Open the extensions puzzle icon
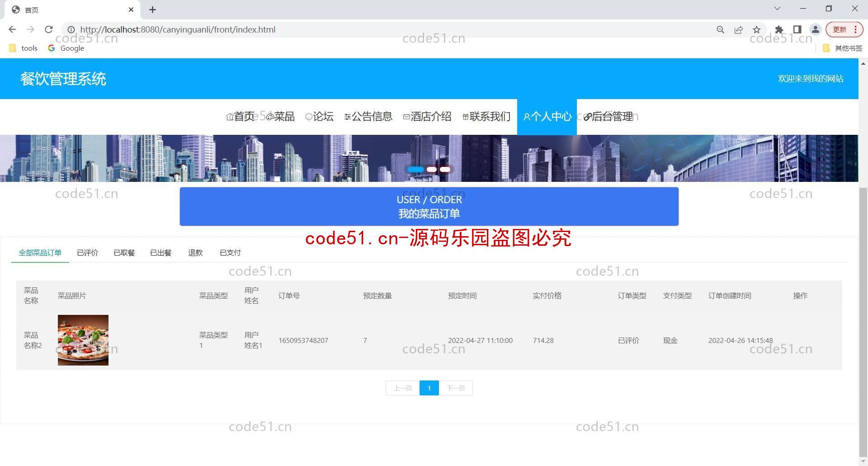This screenshot has width=868, height=466. (778, 29)
